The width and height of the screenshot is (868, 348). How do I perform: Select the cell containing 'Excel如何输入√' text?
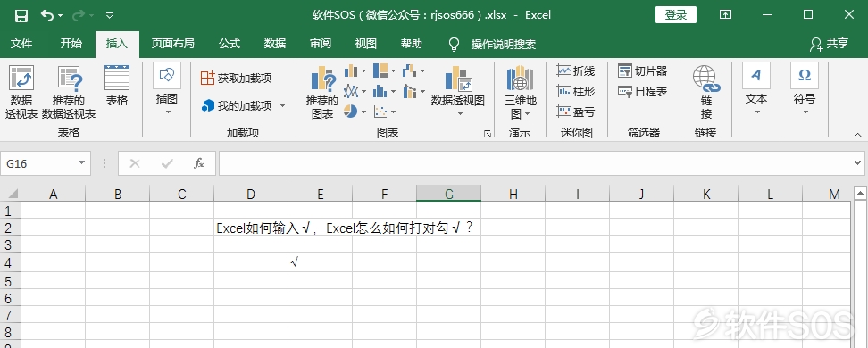pyautogui.click(x=251, y=228)
